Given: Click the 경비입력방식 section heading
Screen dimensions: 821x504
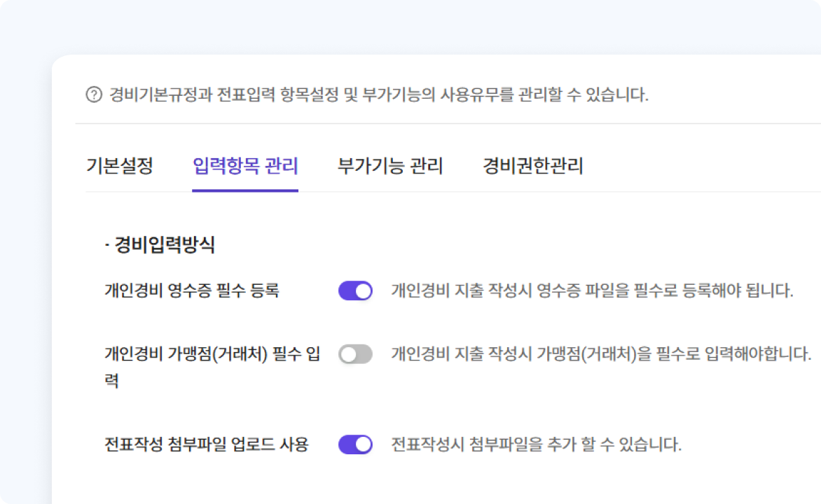Looking at the screenshot, I should (x=160, y=245).
